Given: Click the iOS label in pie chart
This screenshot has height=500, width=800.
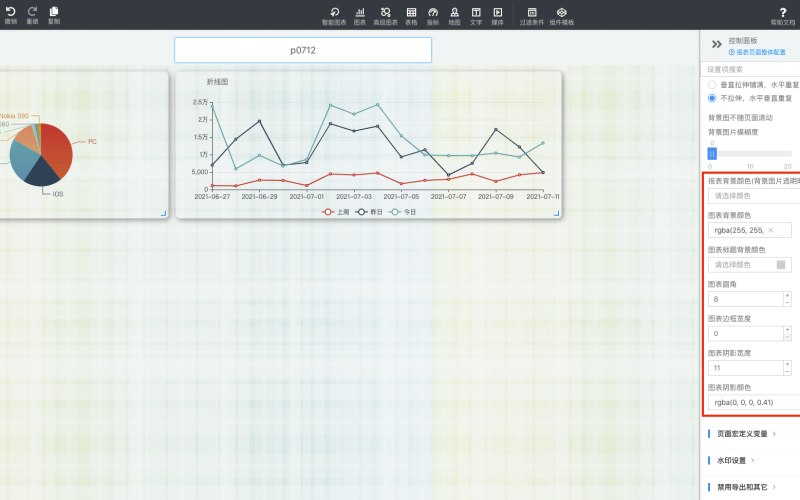Looking at the screenshot, I should [x=58, y=194].
